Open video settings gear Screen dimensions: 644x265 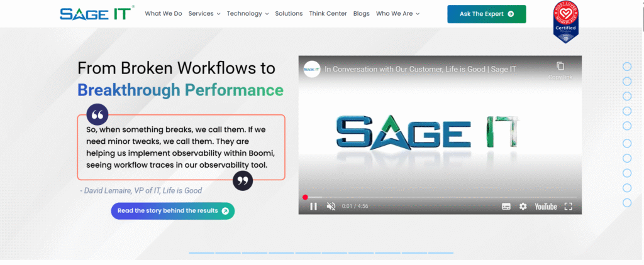(x=523, y=207)
